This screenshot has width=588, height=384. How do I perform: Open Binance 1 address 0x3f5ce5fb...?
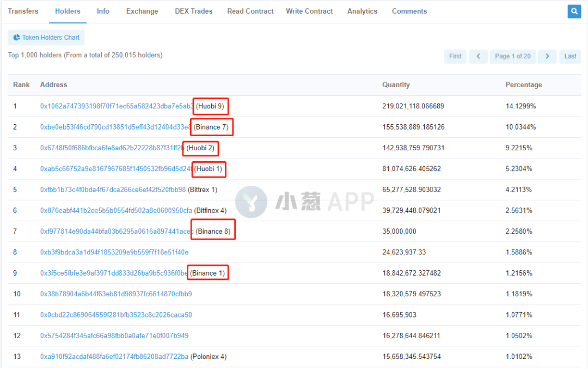coord(114,273)
